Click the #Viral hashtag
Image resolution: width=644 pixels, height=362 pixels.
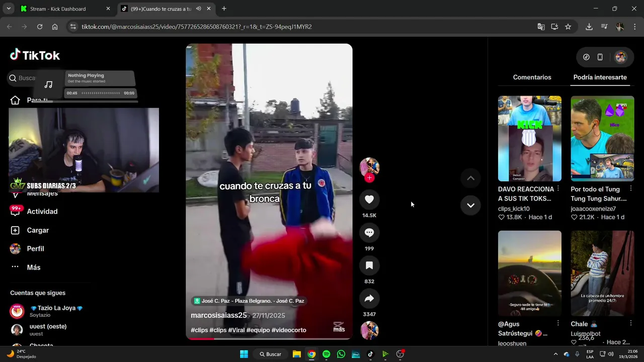(x=236, y=330)
